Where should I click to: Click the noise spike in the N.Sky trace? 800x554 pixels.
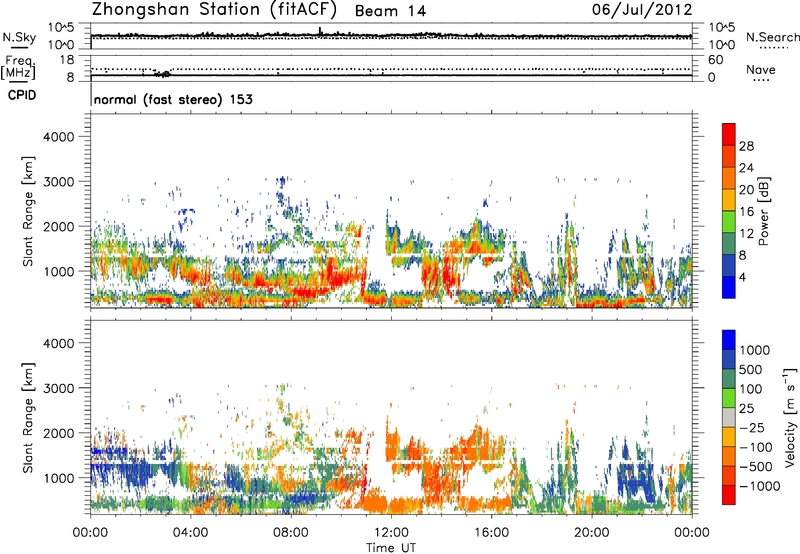click(x=320, y=31)
